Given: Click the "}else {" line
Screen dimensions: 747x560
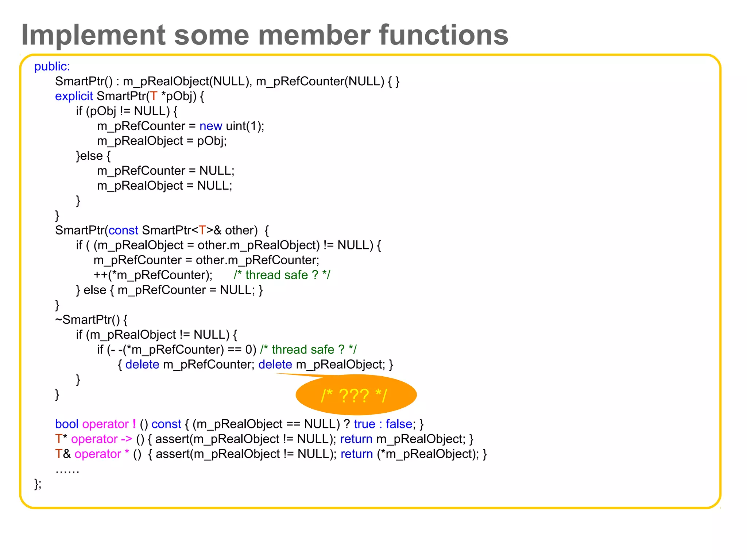Looking at the screenshot, I should 93,156.
